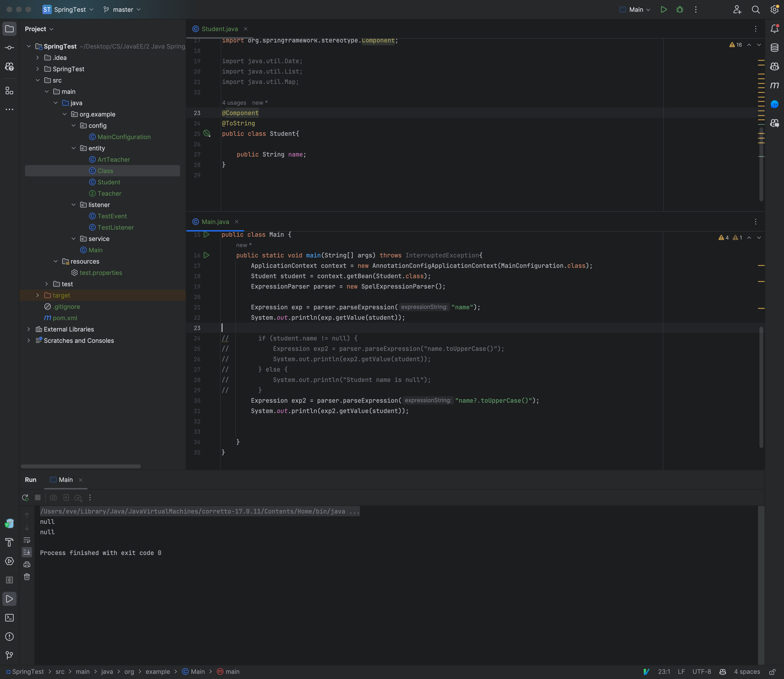Expand the External Libraries node
This screenshot has height=679, width=784.
coord(29,329)
